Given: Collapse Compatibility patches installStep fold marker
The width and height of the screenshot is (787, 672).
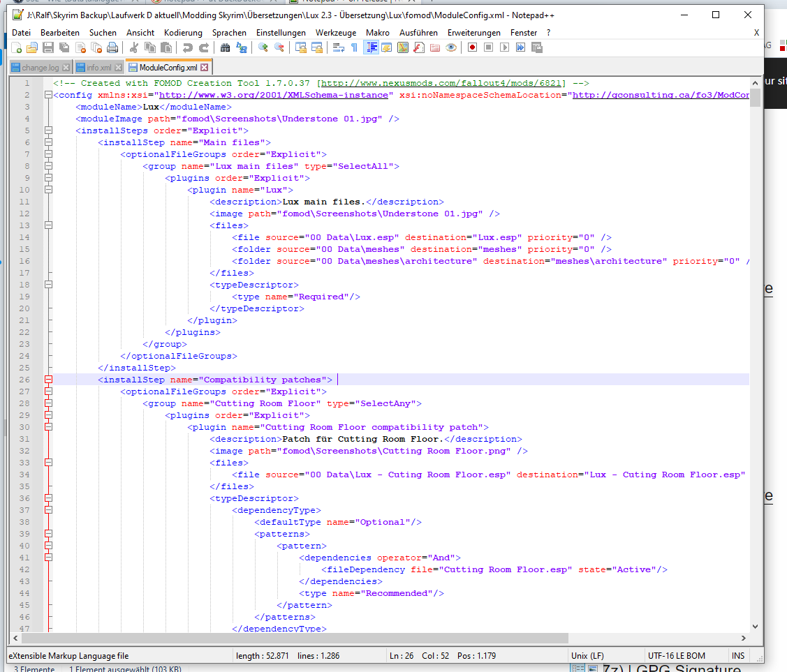Looking at the screenshot, I should tap(48, 380).
